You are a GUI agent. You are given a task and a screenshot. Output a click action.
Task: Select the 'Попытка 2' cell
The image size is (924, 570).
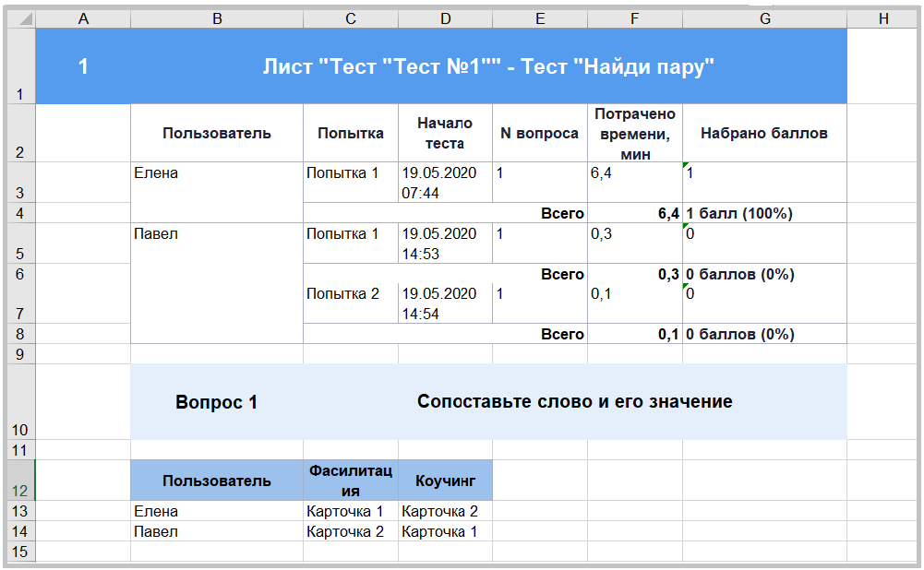(x=351, y=303)
